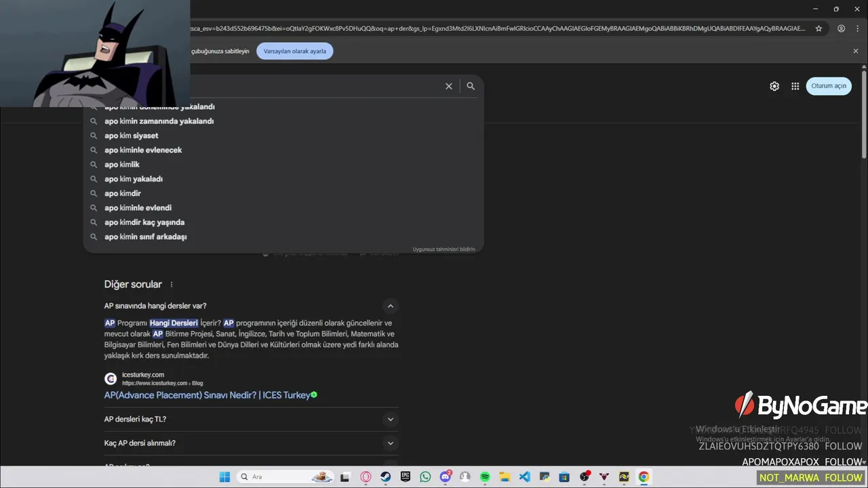Image resolution: width=868 pixels, height=488 pixels.
Task: Click the page's vertical scrollbar thumb
Action: pyautogui.click(x=863, y=115)
